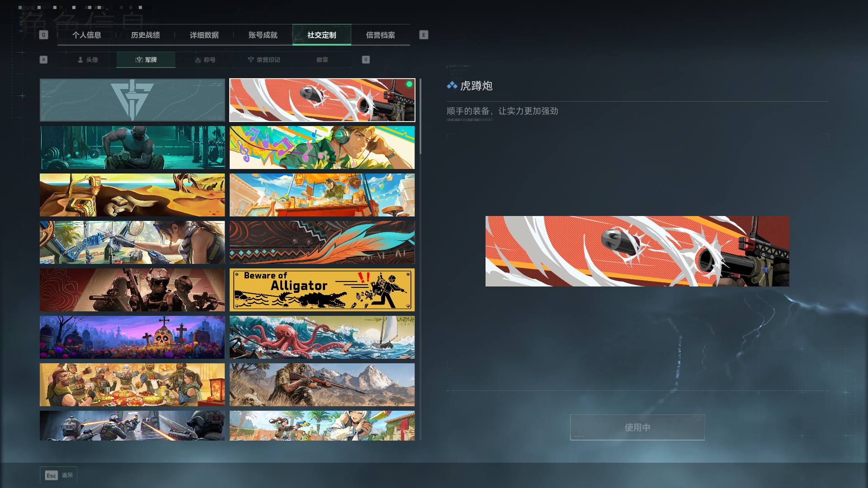Image resolution: width=868 pixels, height=488 pixels.
Task: Switch to 账号成就 tab
Action: 263,35
